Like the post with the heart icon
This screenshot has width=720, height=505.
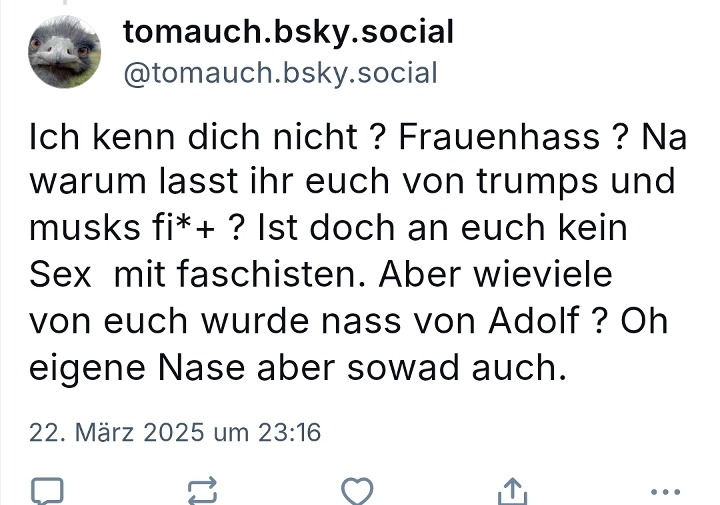pos(357,490)
